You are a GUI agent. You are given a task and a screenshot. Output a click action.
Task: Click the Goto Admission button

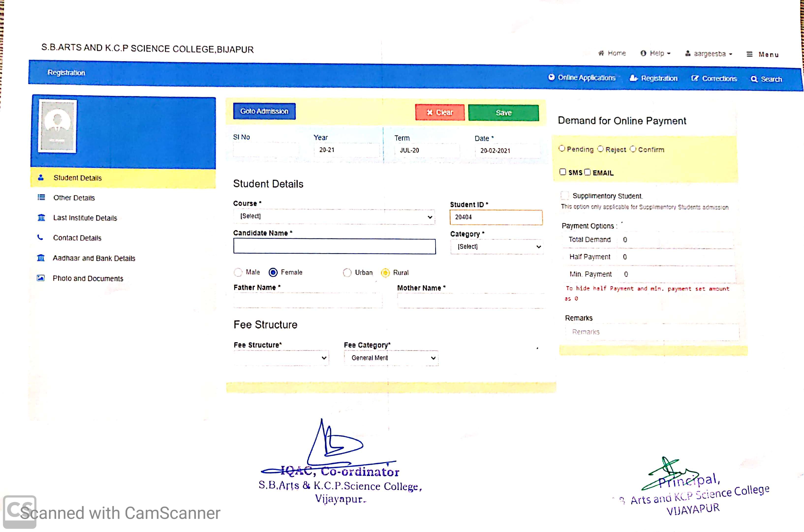pyautogui.click(x=264, y=111)
